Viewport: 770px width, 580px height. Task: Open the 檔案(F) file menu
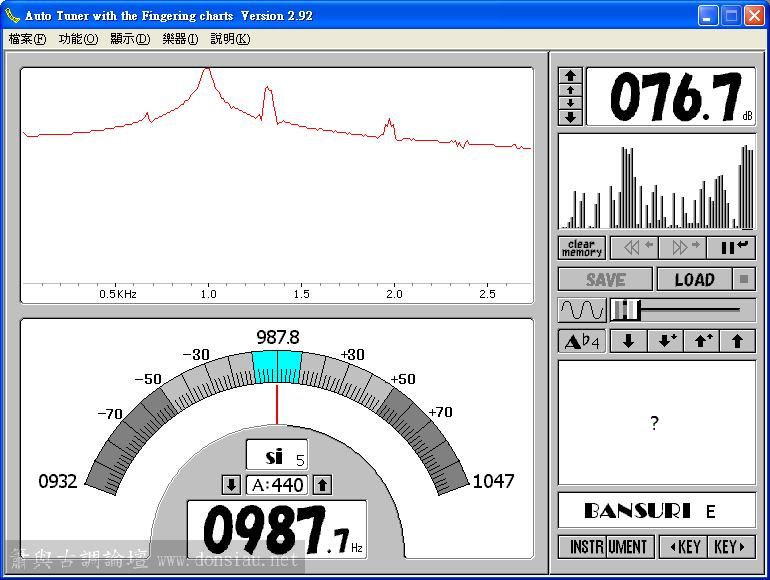tap(27, 39)
